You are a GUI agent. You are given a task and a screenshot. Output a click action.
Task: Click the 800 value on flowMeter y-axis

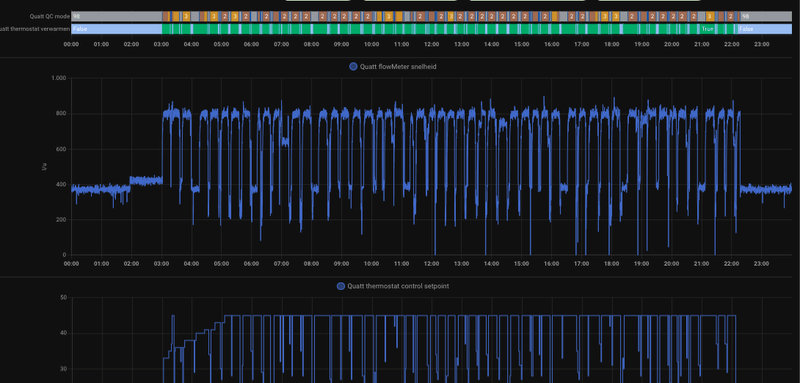pos(62,114)
